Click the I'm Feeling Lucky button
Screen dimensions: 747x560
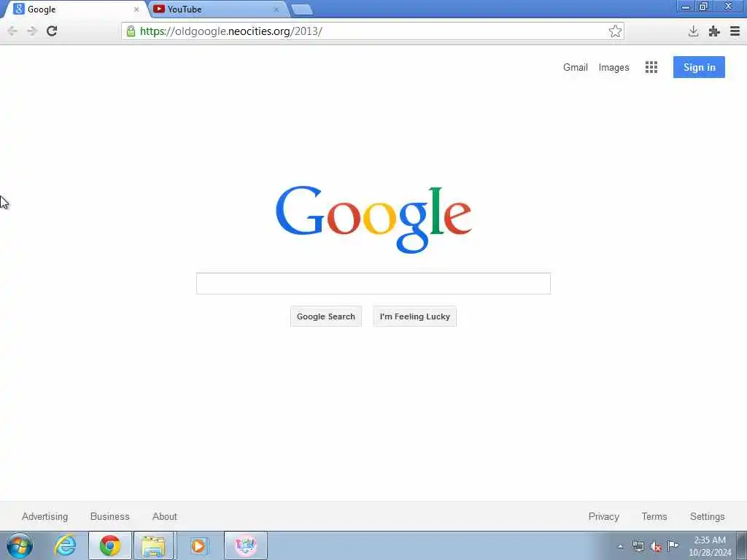click(414, 316)
